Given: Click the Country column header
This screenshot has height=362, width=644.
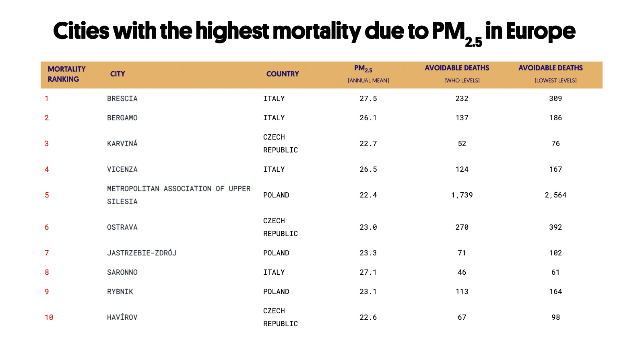Looking at the screenshot, I should (x=283, y=74).
